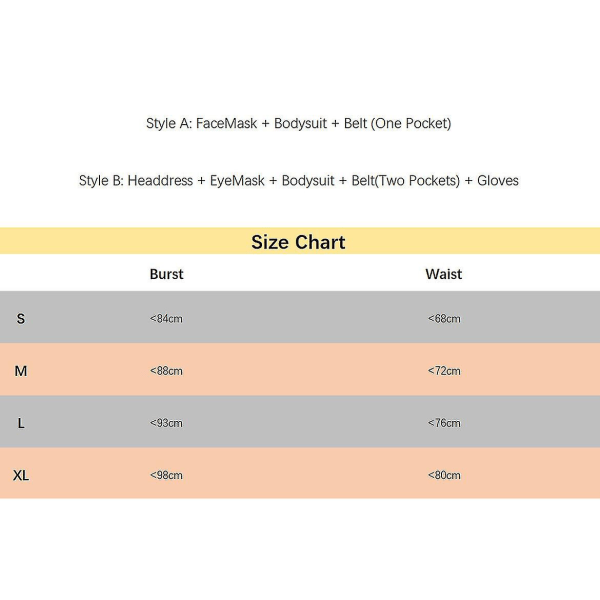Image resolution: width=600 pixels, height=600 pixels.
Task: Click the <93cm burst value
Action: click(166, 423)
